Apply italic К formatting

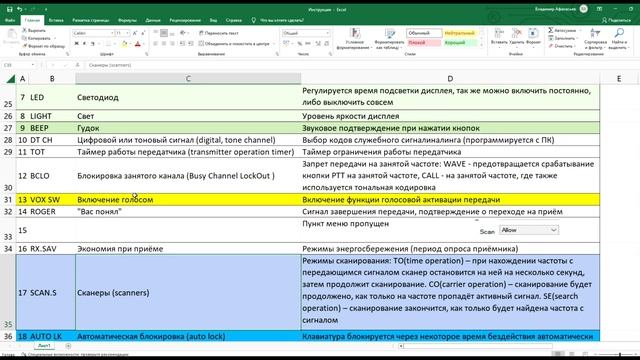tap(84, 44)
